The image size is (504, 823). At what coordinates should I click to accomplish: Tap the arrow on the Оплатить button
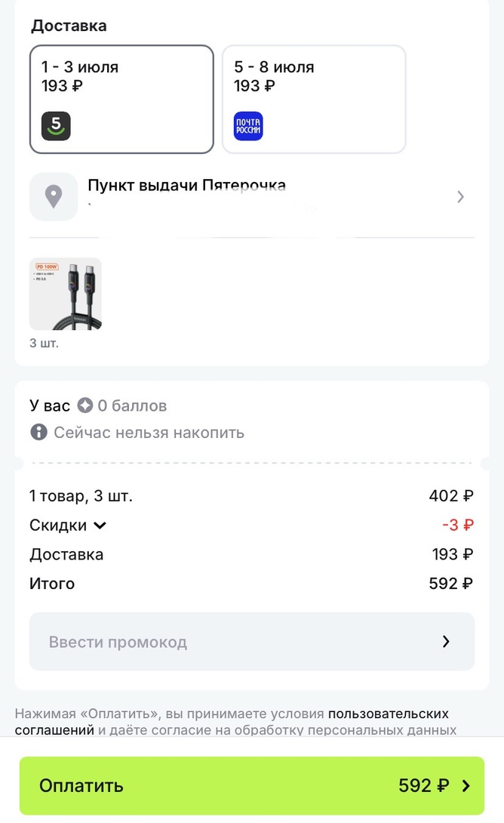(x=466, y=786)
